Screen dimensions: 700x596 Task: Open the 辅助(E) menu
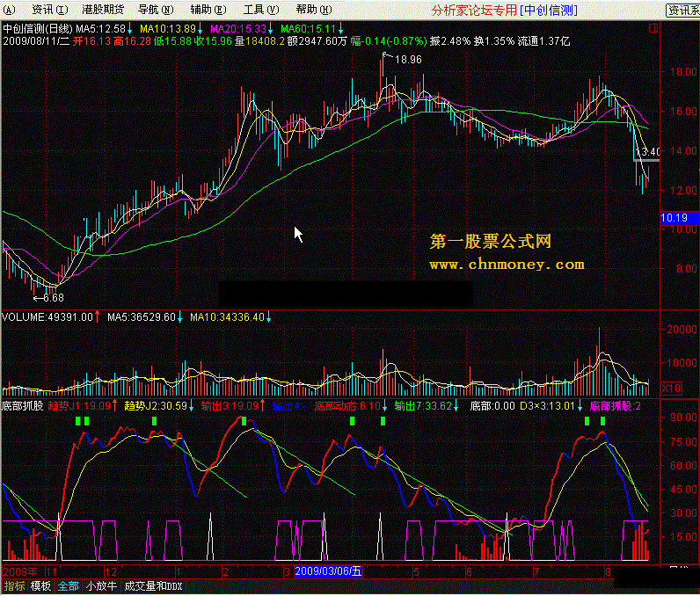(208, 10)
